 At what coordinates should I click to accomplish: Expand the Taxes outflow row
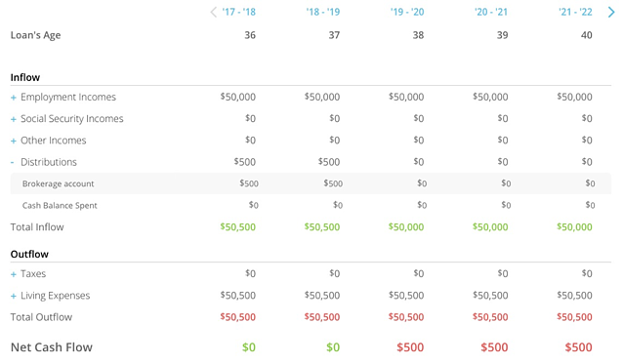tap(14, 274)
